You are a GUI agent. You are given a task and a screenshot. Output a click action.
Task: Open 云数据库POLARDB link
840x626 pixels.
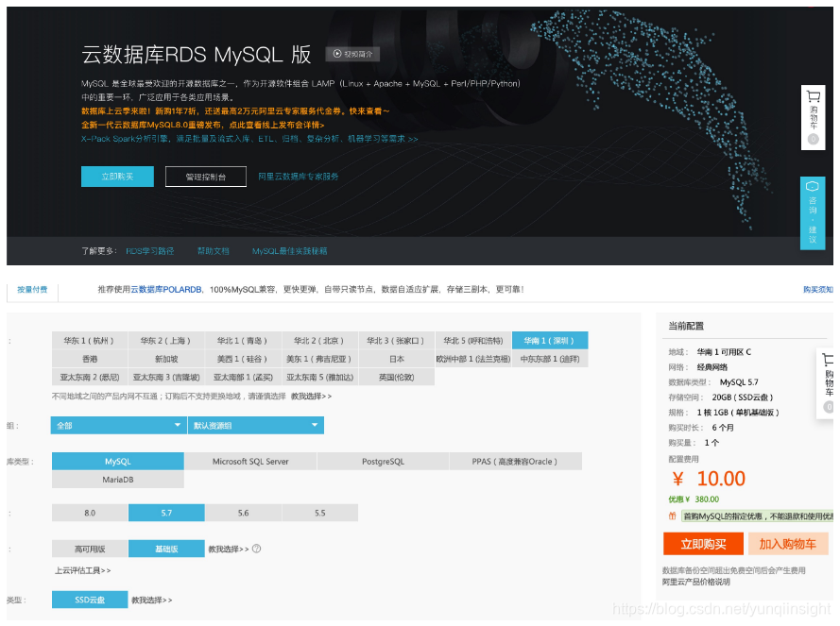coord(166,290)
